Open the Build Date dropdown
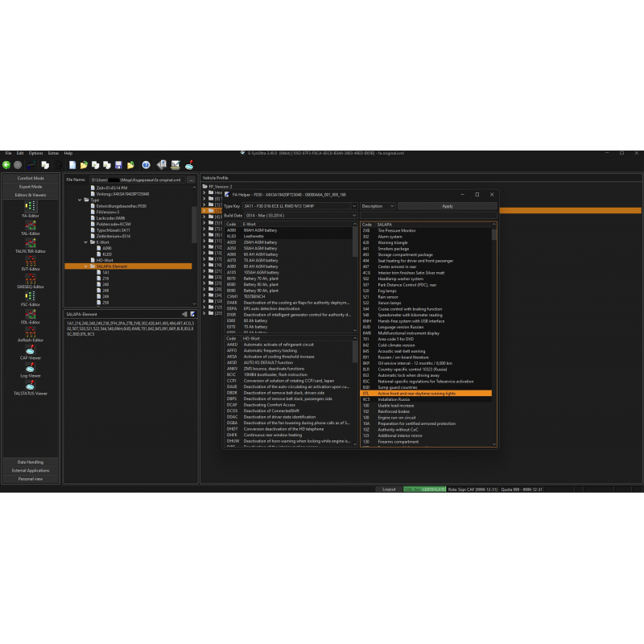 click(x=355, y=216)
